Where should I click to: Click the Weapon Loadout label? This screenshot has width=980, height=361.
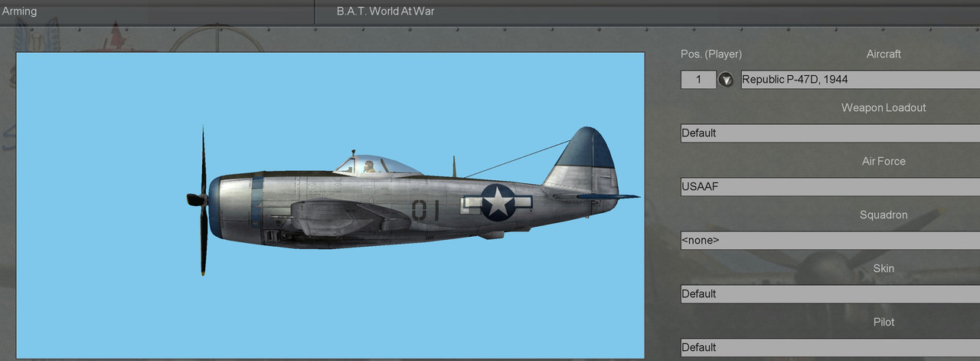[884, 108]
